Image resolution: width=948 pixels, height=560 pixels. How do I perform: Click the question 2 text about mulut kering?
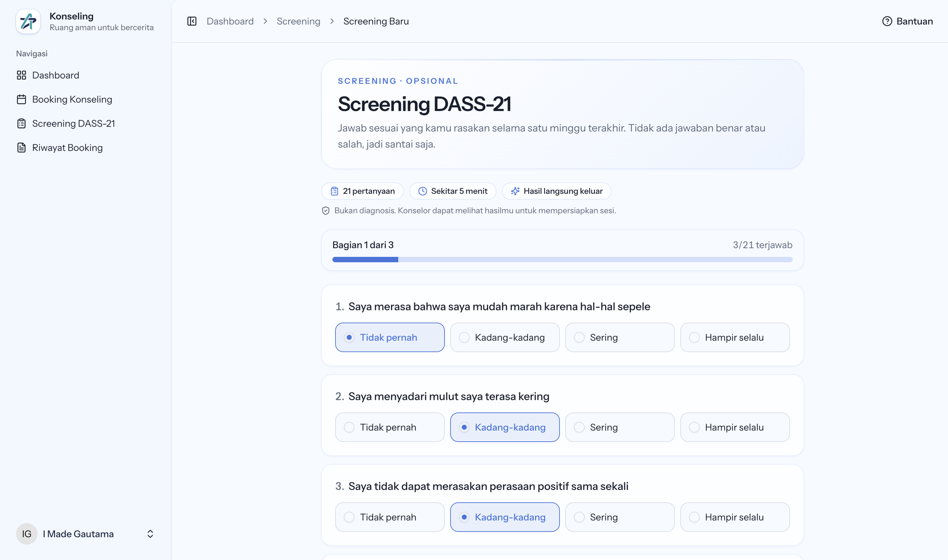point(448,397)
